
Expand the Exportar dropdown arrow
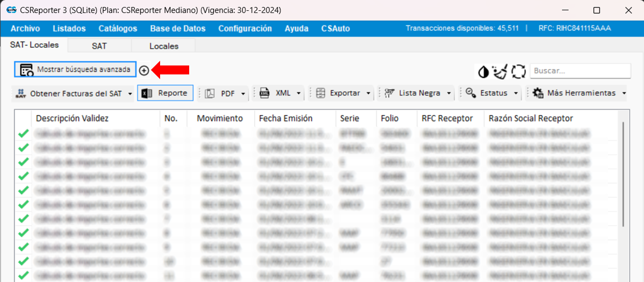[369, 93]
